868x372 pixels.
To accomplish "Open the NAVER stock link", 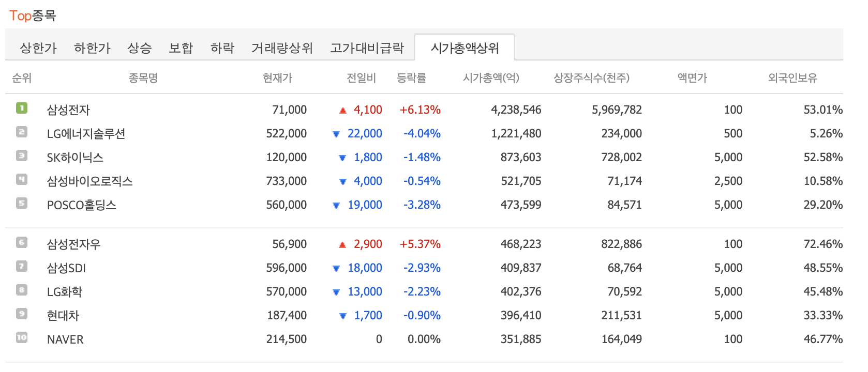I will click(x=65, y=339).
